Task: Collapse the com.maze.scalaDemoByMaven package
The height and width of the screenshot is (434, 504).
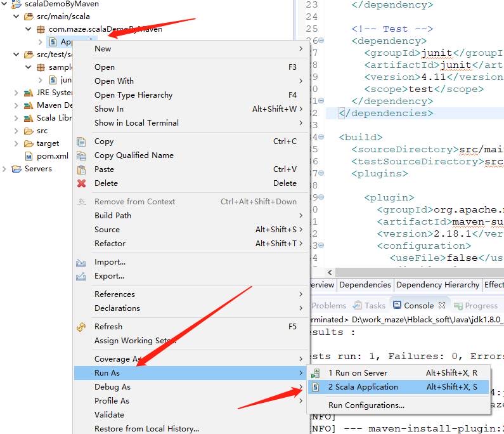Action: click(x=29, y=29)
